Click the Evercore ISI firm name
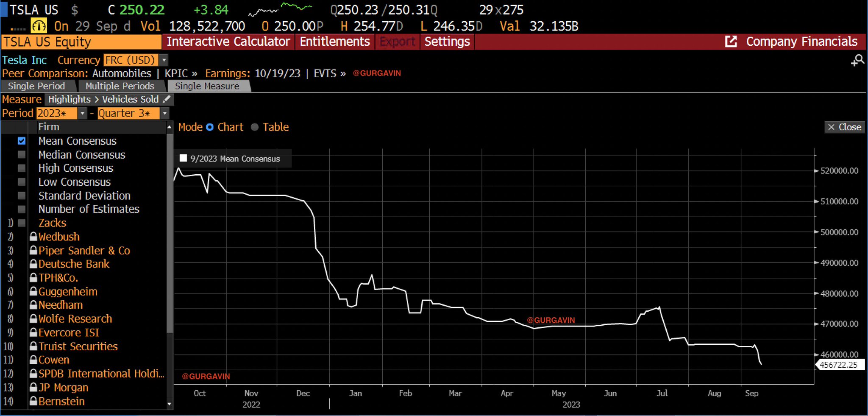The image size is (868, 416). tap(69, 333)
